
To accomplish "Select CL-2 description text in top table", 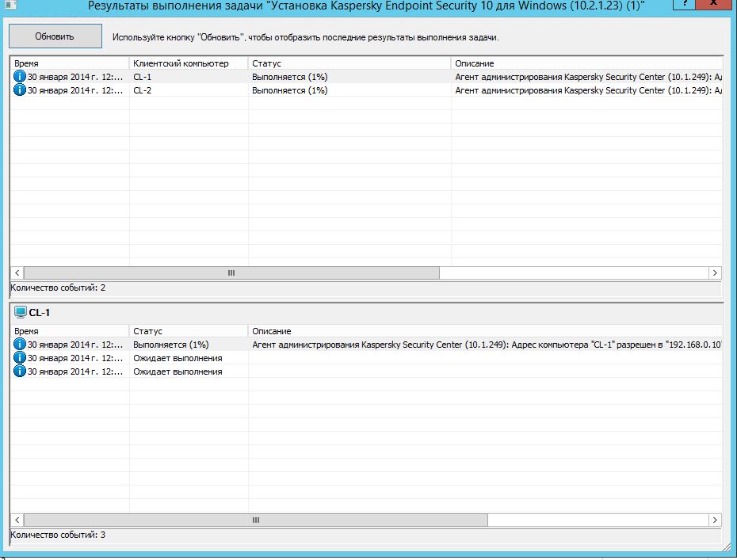I will click(588, 90).
